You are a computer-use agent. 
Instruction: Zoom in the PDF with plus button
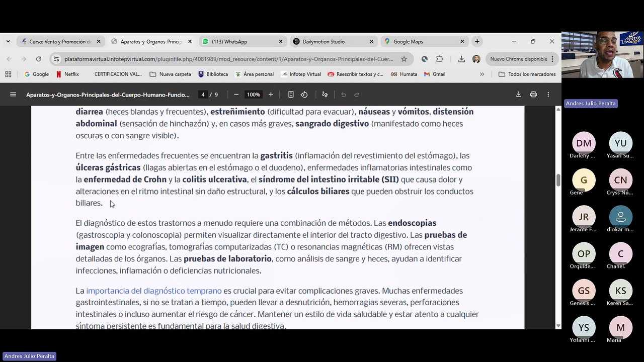point(271,95)
